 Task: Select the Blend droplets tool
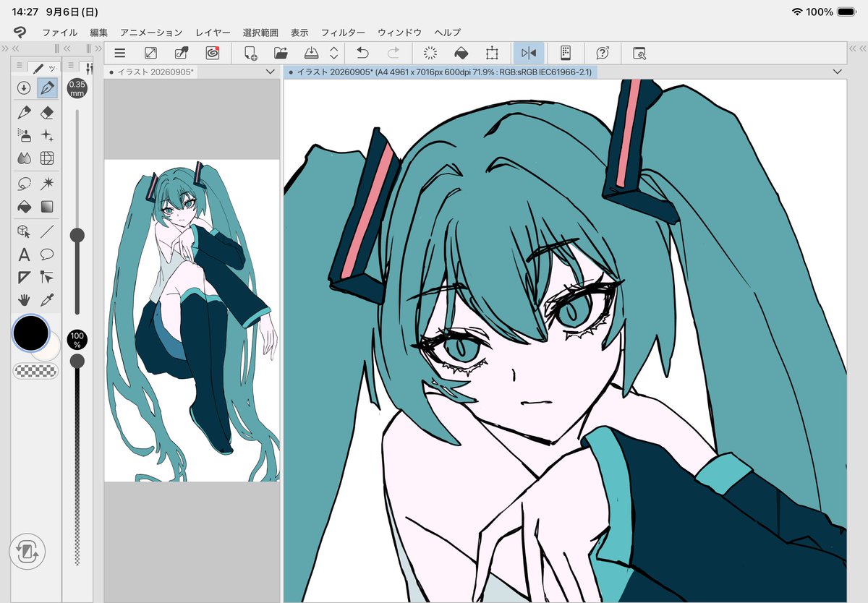click(24, 158)
